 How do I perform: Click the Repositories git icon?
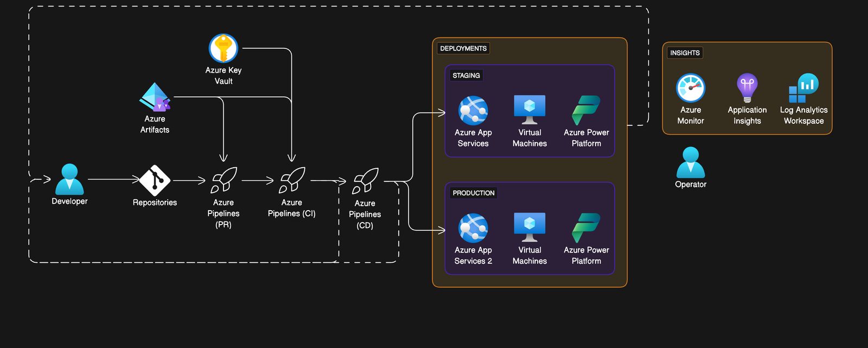(155, 180)
